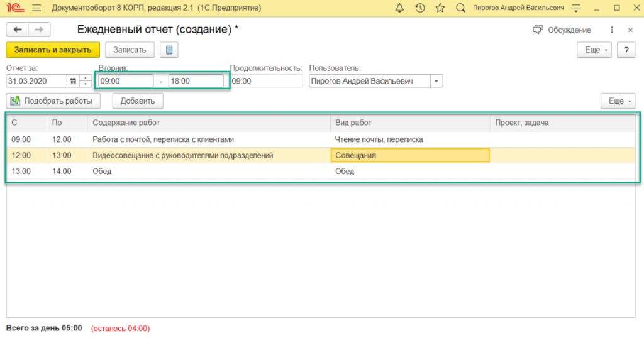Open the main hamburger menu
The width and height of the screenshot is (644, 338).
[x=36, y=8]
